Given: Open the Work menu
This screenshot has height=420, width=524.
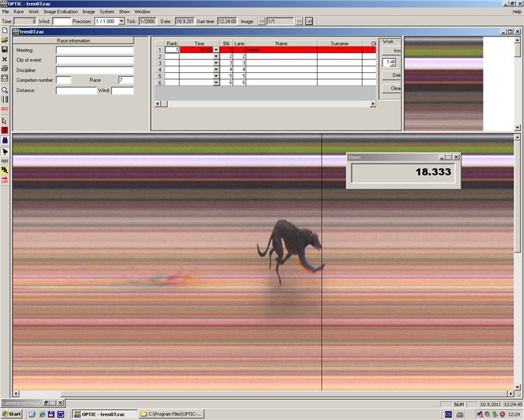Looking at the screenshot, I should pyautogui.click(x=34, y=12).
